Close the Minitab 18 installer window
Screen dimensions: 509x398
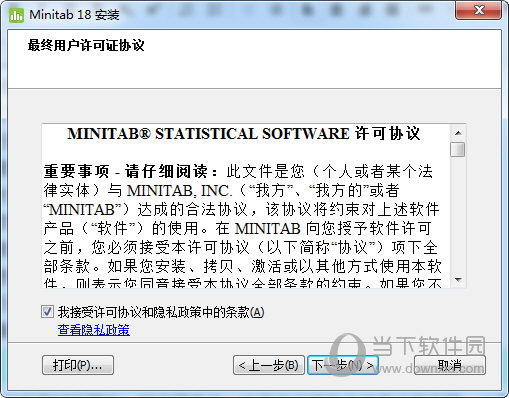coord(479,10)
